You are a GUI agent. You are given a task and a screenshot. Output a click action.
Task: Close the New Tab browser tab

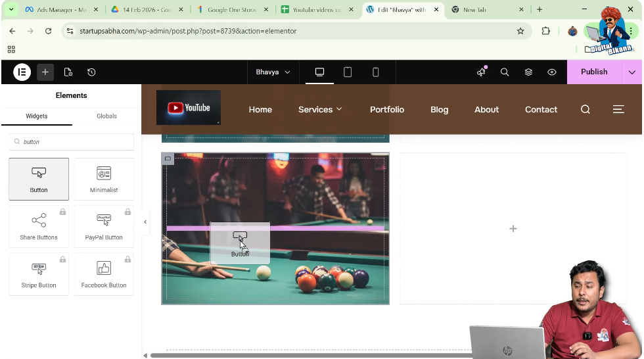point(521,9)
